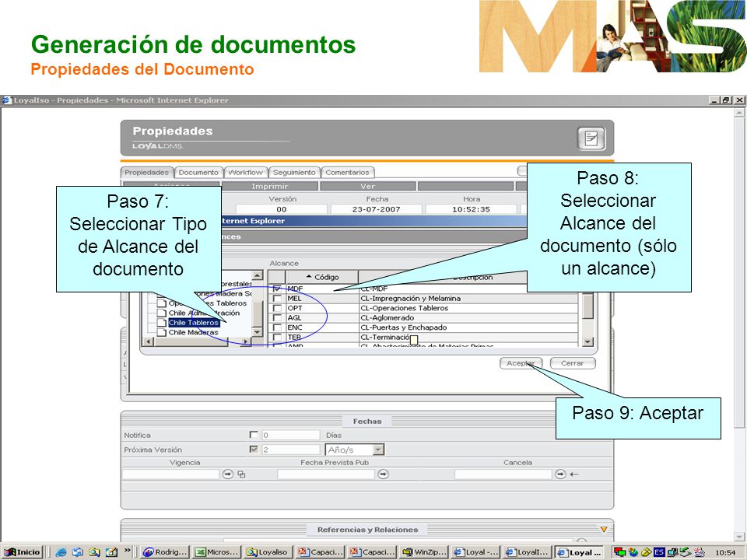
Task: Click the arrow icon next to Vigencia field
Action: coord(228,474)
